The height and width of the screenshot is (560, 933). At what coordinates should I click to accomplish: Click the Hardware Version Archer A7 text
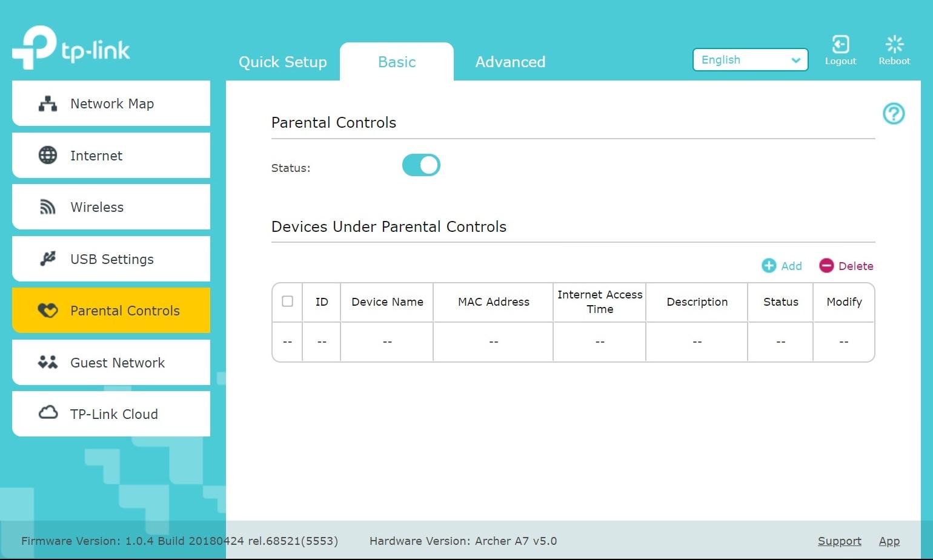coord(463,541)
